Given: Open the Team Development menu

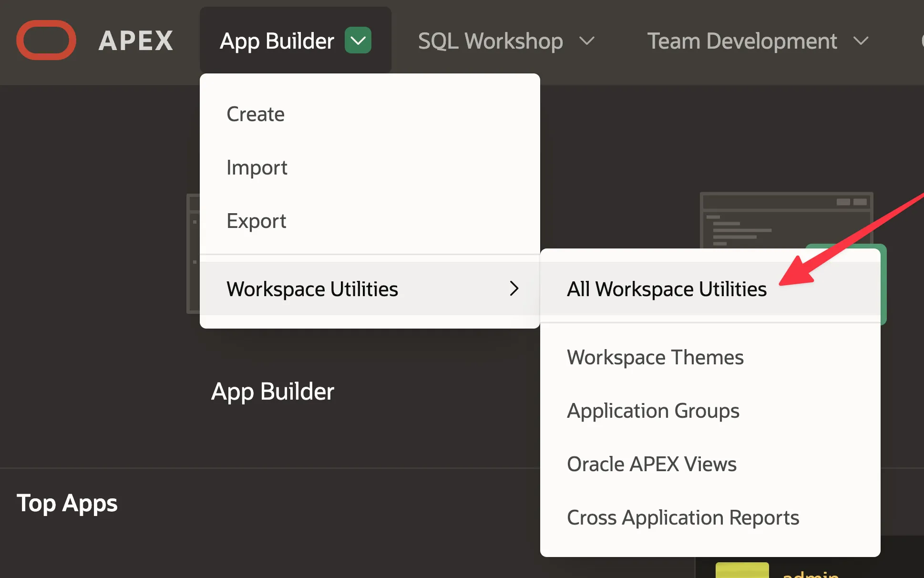Looking at the screenshot, I should (x=742, y=41).
